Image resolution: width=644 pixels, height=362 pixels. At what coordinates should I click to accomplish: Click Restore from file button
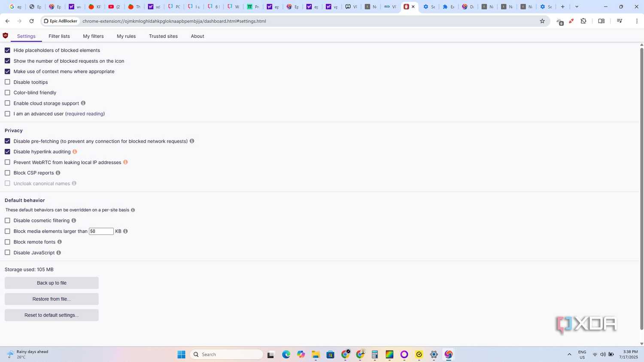[x=52, y=299]
